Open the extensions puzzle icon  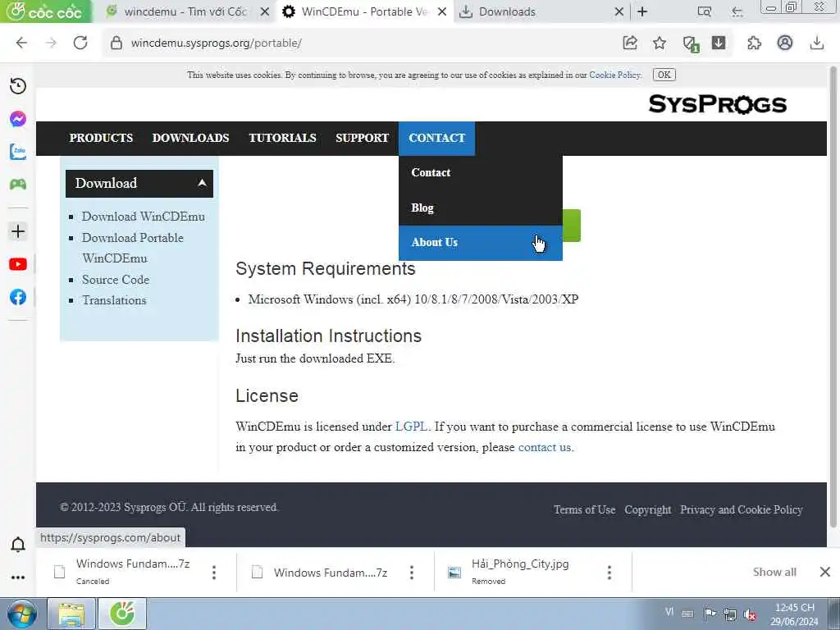(755, 43)
